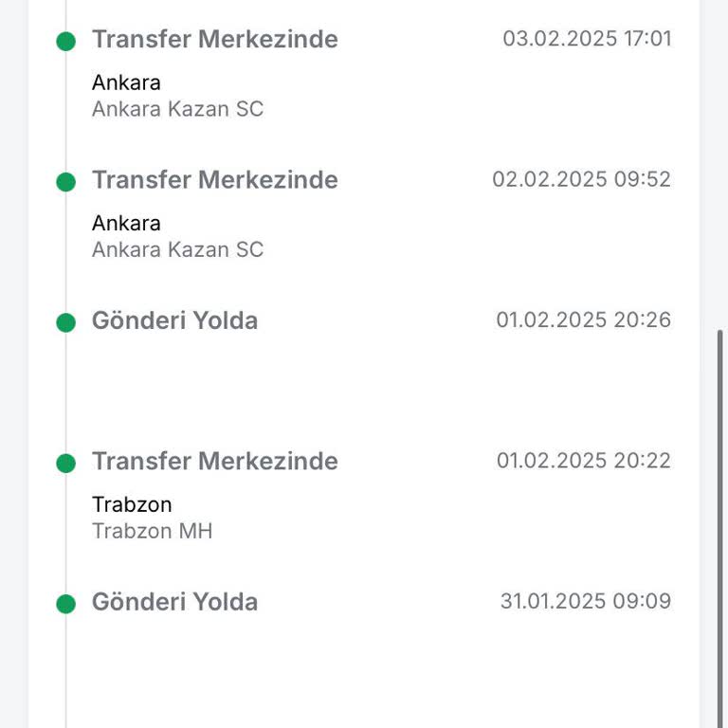The width and height of the screenshot is (728, 728).
Task: Click the green dot for the 31.01.2025 entry
Action: [65, 604]
